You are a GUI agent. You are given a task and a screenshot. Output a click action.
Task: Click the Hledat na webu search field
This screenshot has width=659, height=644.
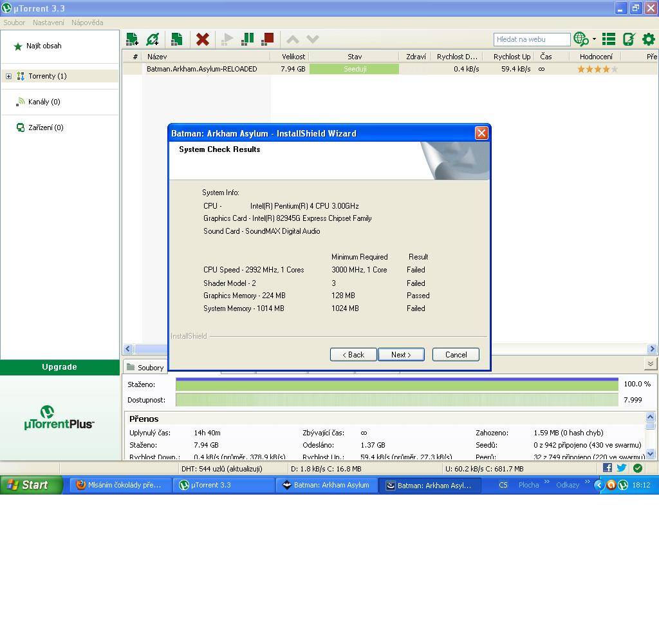[x=532, y=39]
